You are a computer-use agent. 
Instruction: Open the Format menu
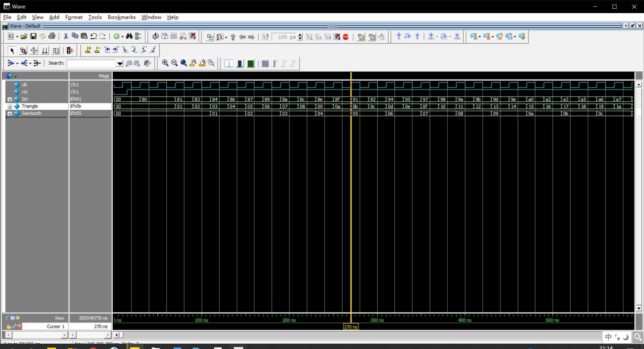(74, 17)
